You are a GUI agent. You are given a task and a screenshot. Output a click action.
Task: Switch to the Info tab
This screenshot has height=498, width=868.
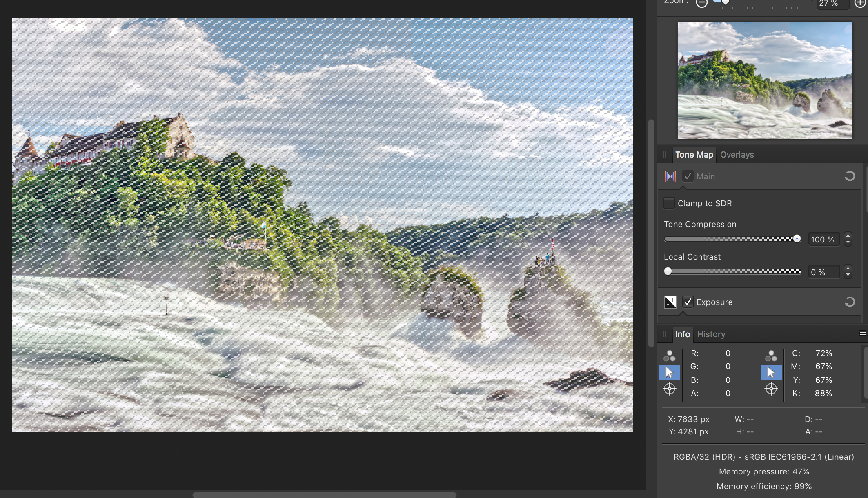(x=682, y=334)
